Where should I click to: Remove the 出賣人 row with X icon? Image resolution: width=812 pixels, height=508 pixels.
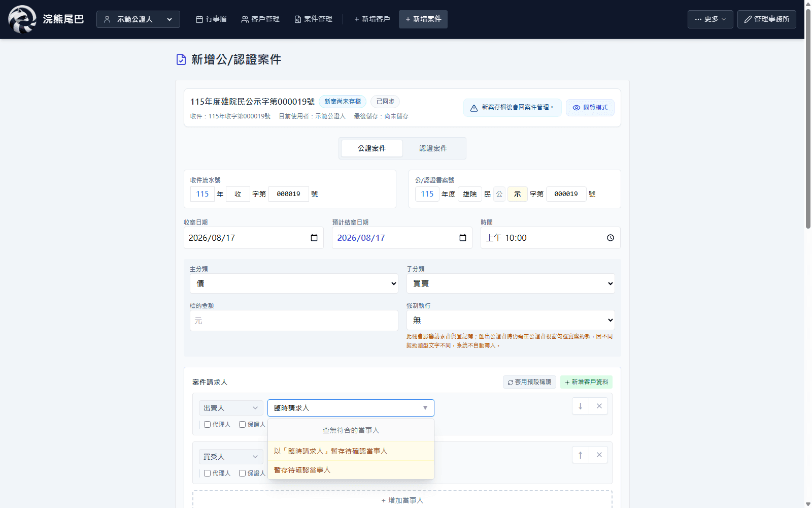599,406
